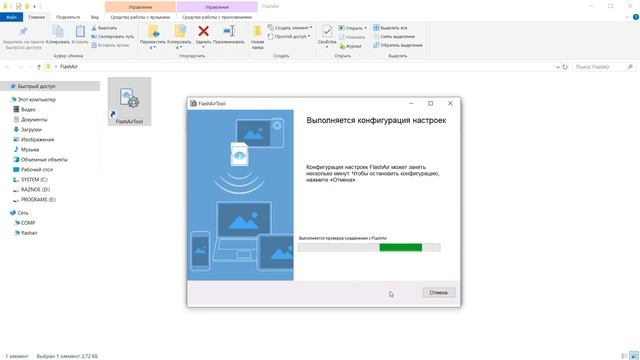Click the FlashAir address bar path
The height and width of the screenshot is (360, 640).
tap(69, 67)
